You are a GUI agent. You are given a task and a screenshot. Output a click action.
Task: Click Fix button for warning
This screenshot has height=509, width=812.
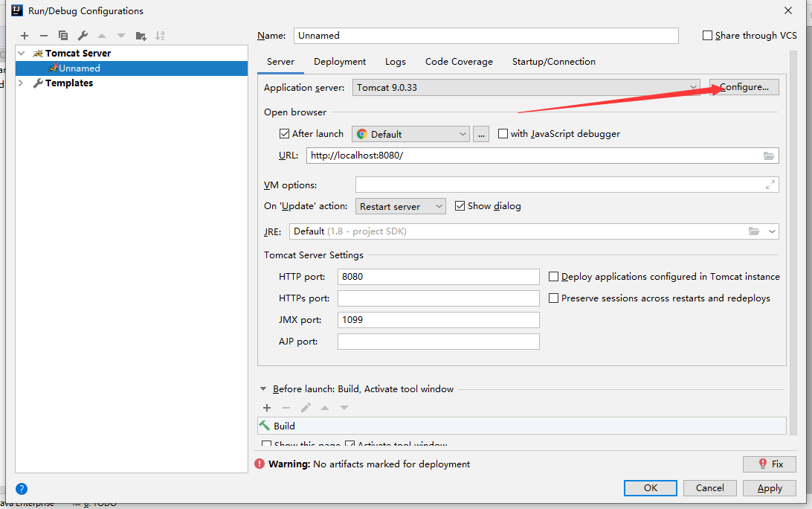(x=769, y=464)
